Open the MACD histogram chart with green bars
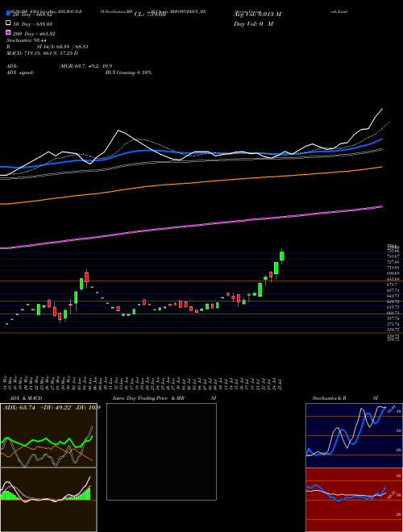This screenshot has height=532, width=403. (48, 500)
